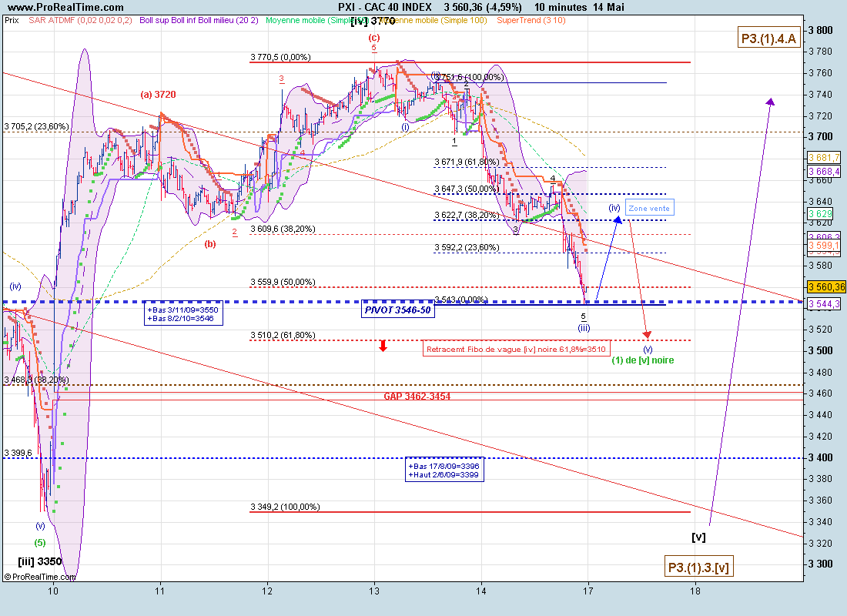Click the green '3 629' price axis tag
The height and width of the screenshot is (616, 847).
(820, 214)
